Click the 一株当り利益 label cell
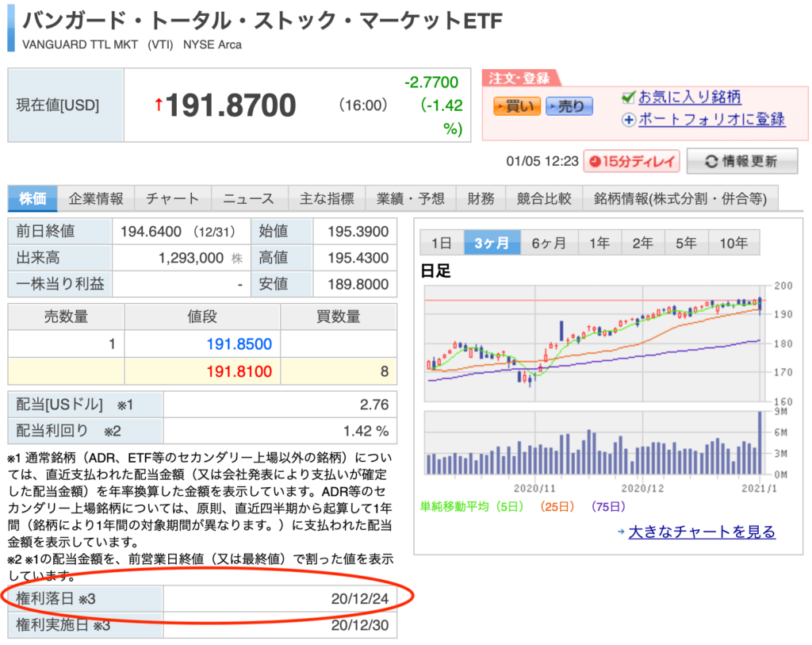The width and height of the screenshot is (812, 645). [60, 285]
